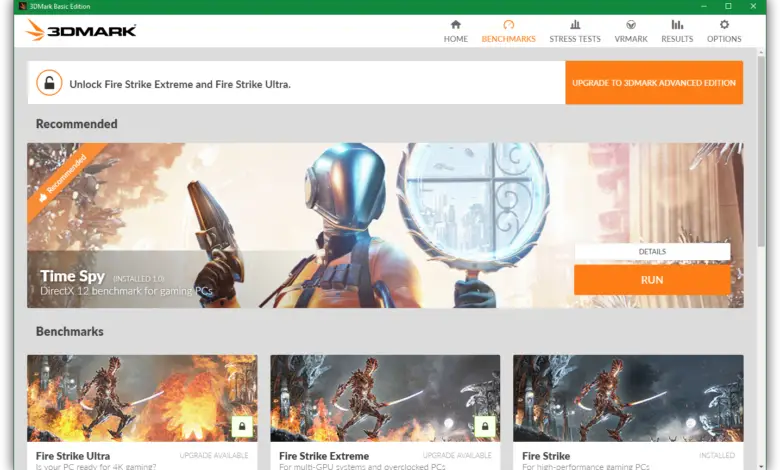This screenshot has height=470, width=780.
Task: Open the Stress Tests tab
Action: tap(575, 31)
